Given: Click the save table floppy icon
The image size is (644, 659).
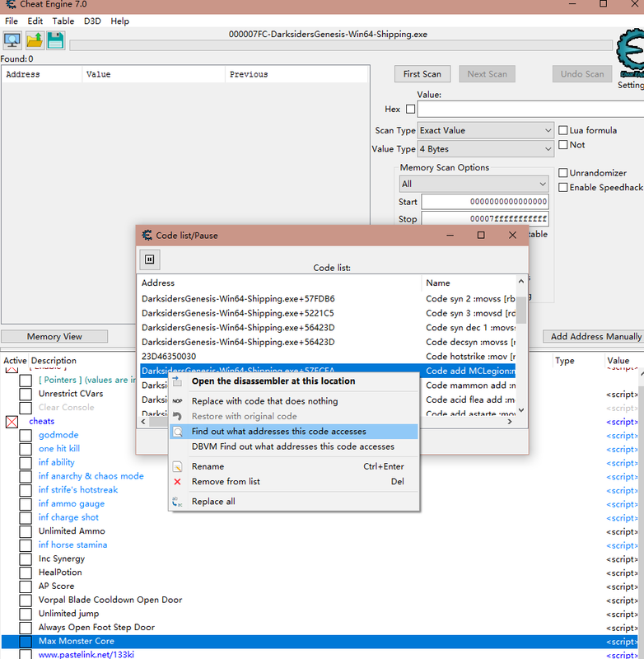Looking at the screenshot, I should point(55,40).
